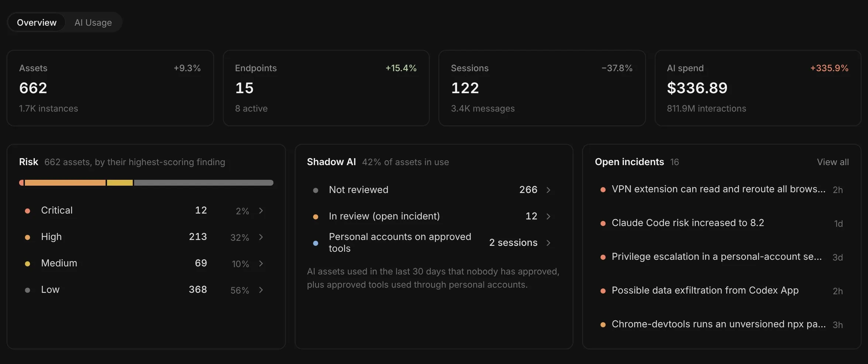The width and height of the screenshot is (868, 364).
Task: Open Privilege escalation personal-account incident
Action: (722, 256)
